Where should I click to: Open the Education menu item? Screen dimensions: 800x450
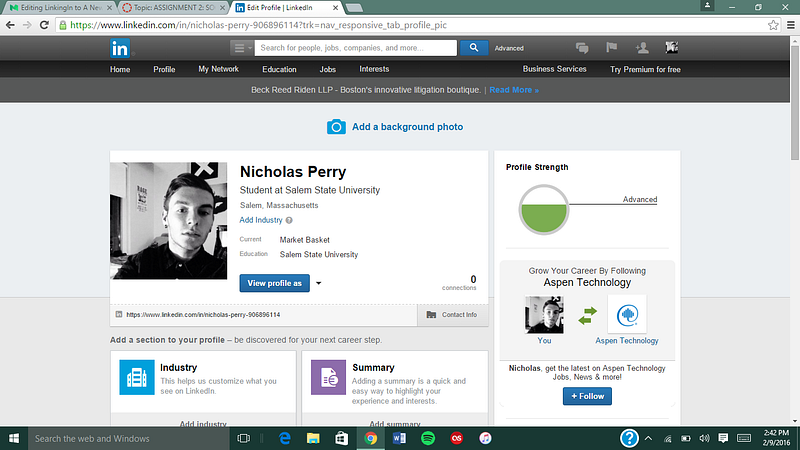click(x=279, y=69)
